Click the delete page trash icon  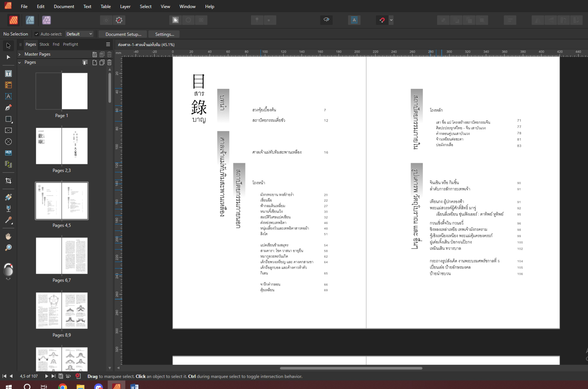tap(109, 63)
